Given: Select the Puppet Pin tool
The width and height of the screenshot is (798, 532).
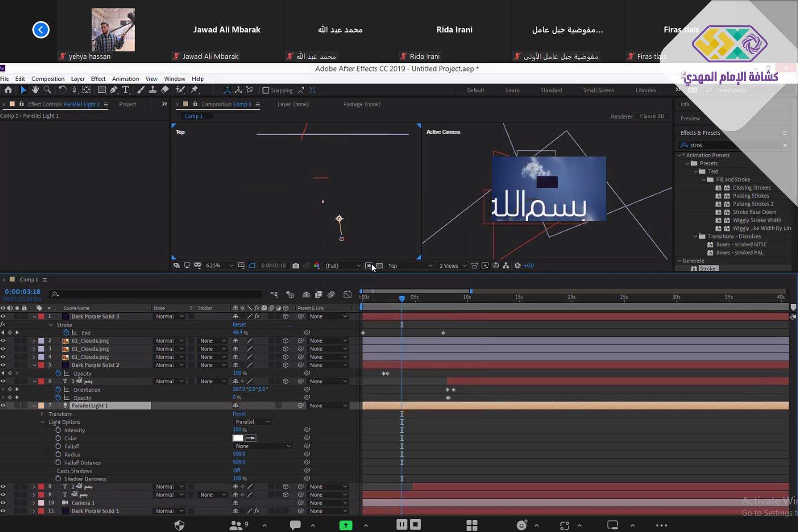Looking at the screenshot, I should (x=194, y=90).
